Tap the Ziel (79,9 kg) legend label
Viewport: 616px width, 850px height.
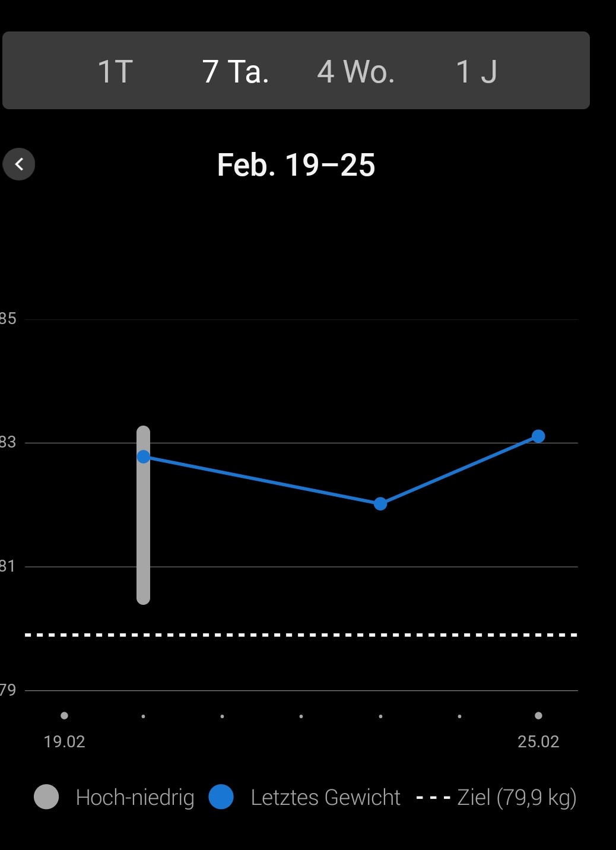(516, 797)
